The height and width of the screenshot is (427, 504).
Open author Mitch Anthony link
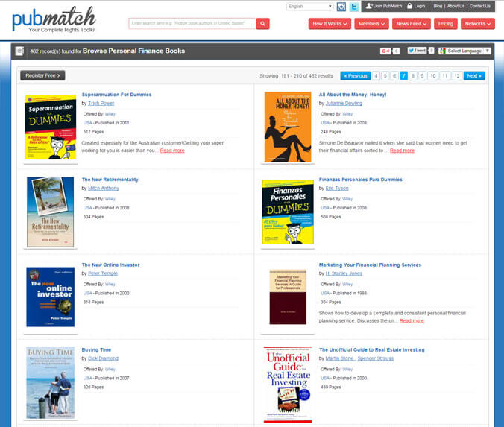[x=104, y=189]
